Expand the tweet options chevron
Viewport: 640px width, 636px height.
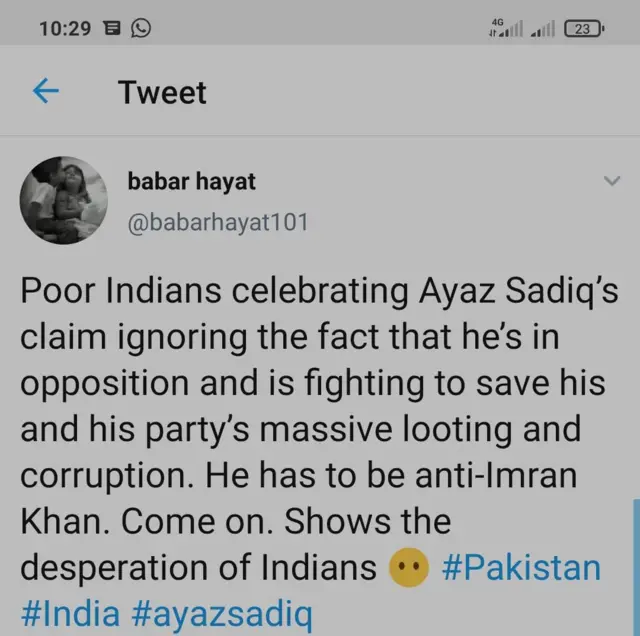click(x=612, y=181)
